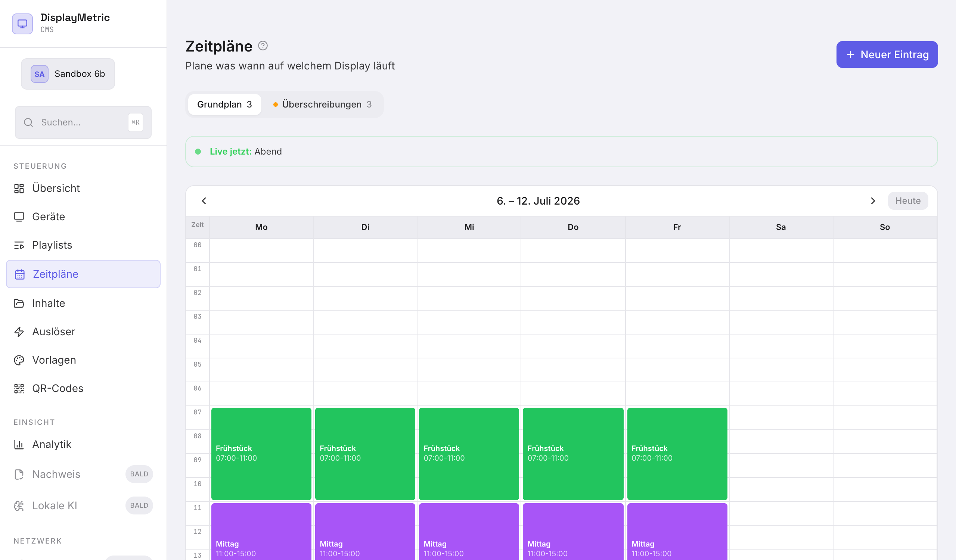Click the Sa column header
The image size is (956, 560).
click(781, 227)
